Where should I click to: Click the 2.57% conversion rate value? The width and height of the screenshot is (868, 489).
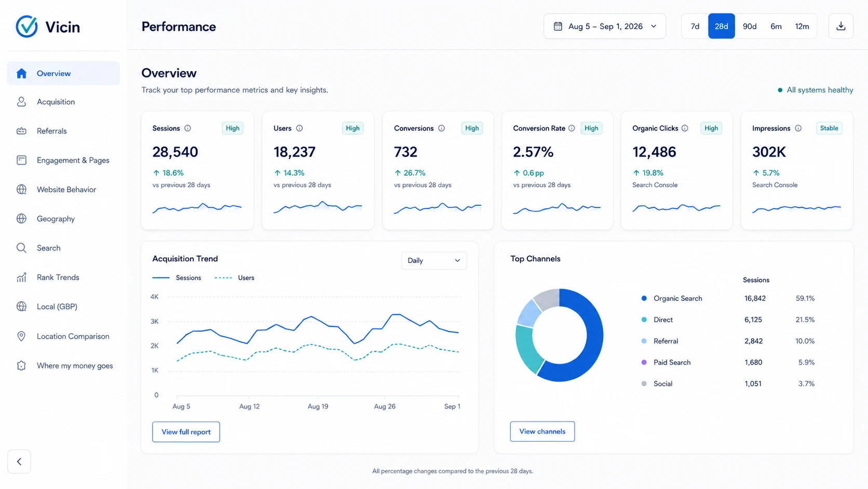[x=533, y=152]
